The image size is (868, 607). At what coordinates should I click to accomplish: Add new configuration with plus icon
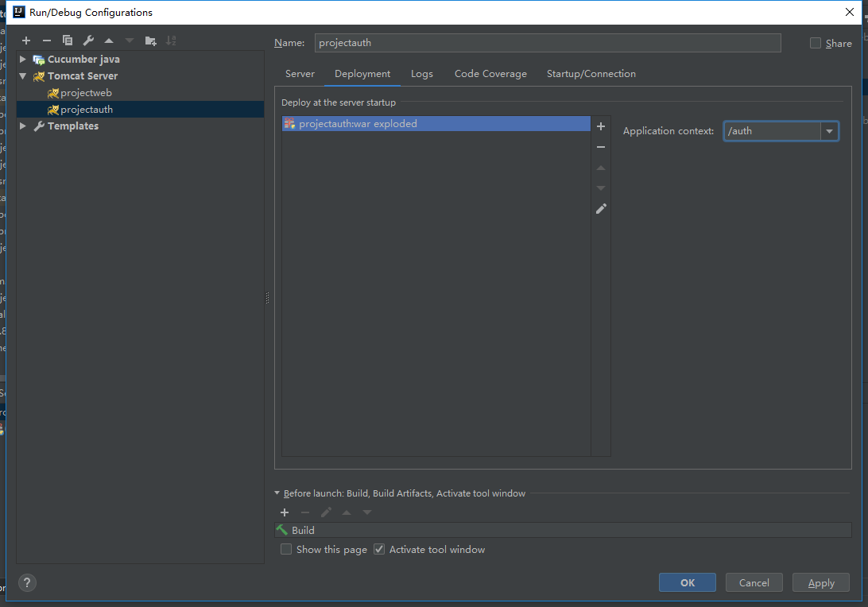pyautogui.click(x=26, y=41)
